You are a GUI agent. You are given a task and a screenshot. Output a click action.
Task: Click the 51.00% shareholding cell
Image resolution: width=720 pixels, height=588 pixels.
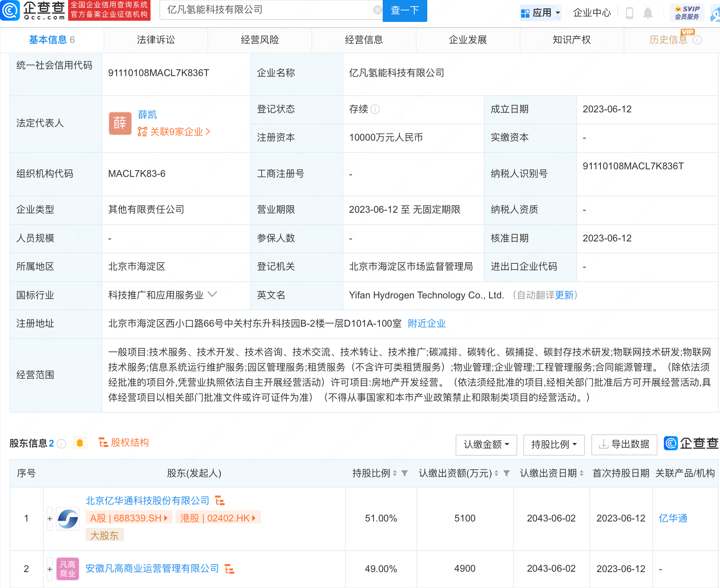coord(381,519)
